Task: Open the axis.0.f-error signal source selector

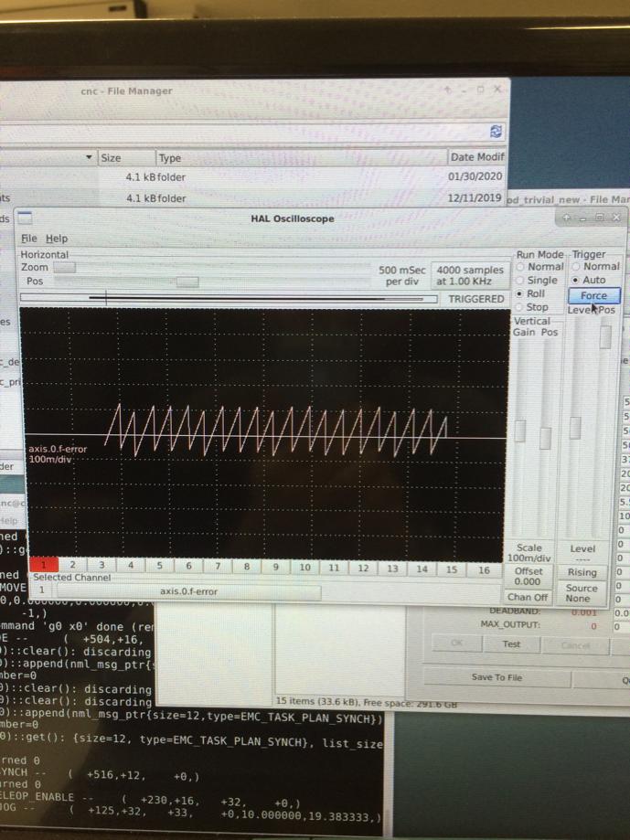Action: [189, 591]
